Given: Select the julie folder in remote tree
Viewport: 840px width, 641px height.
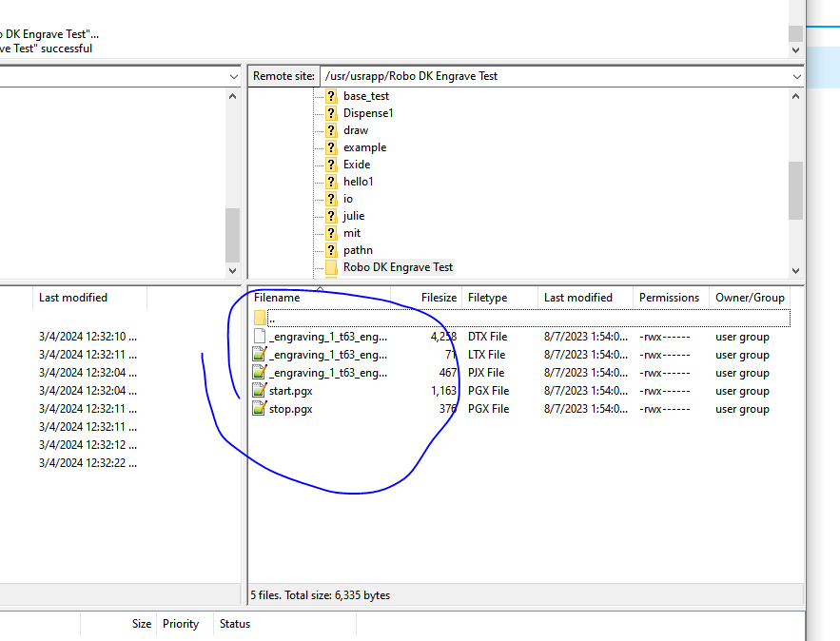Looking at the screenshot, I should 353,216.
